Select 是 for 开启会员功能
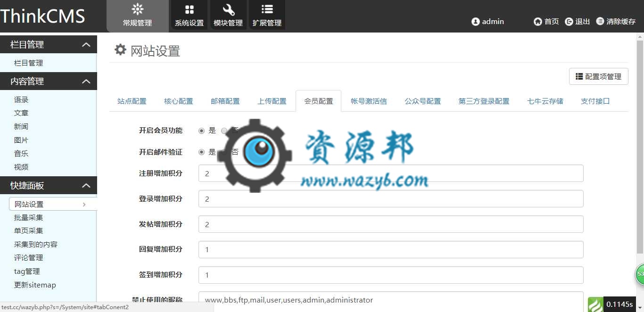644x312 pixels. coord(202,131)
